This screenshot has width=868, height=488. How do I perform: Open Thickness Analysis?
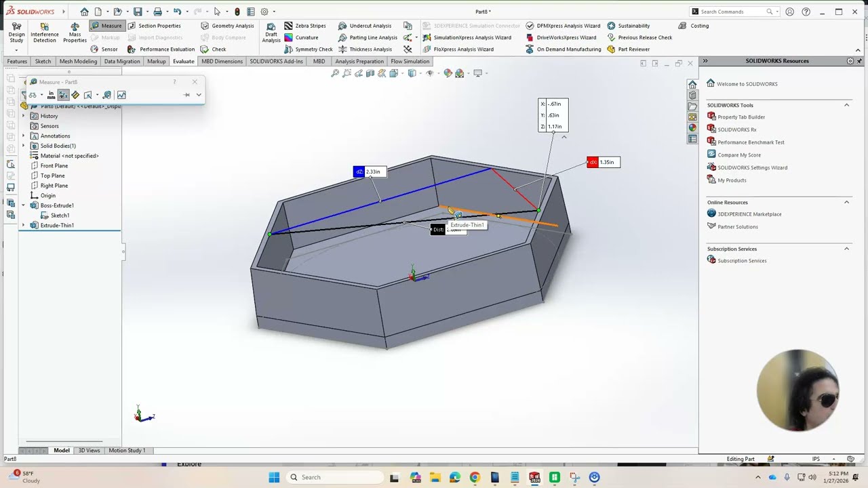click(365, 49)
